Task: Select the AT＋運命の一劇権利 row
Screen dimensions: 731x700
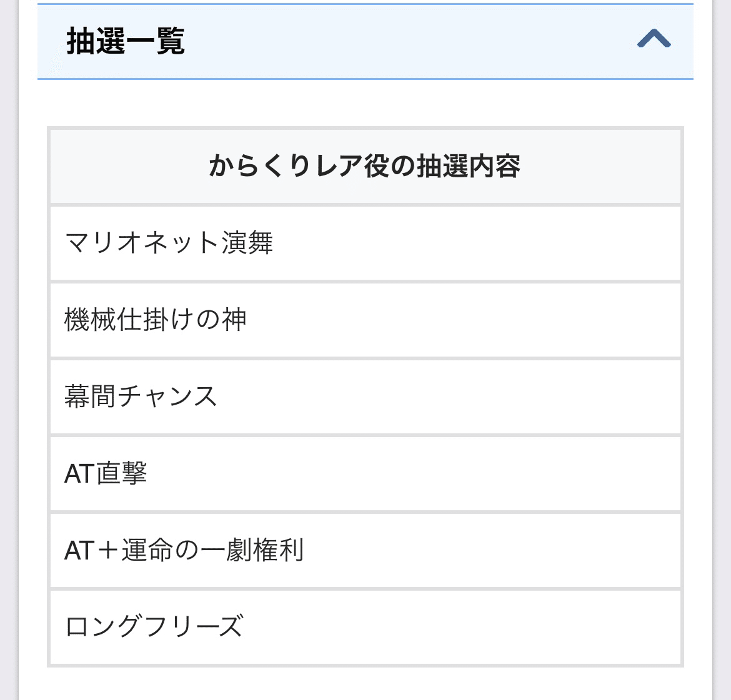Action: (x=365, y=551)
